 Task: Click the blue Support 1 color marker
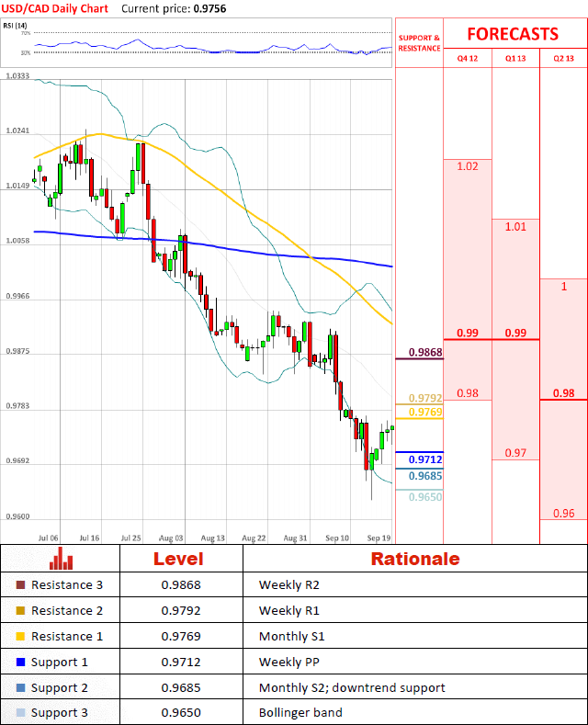pos(21,663)
